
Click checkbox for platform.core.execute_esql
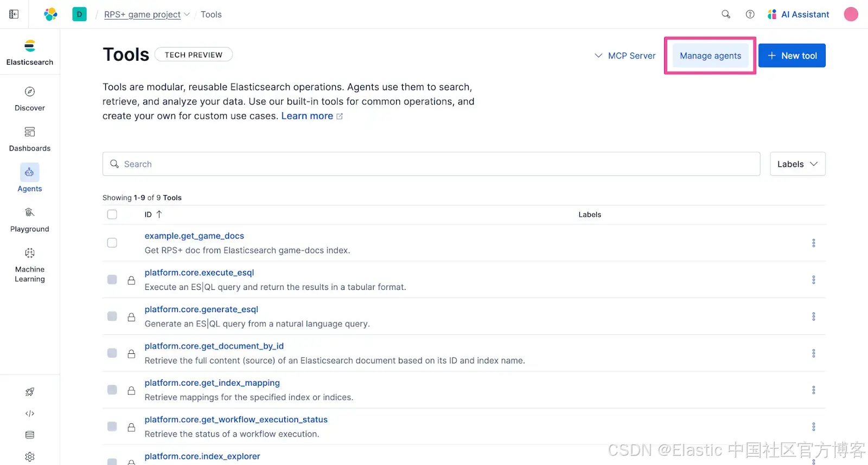(112, 280)
